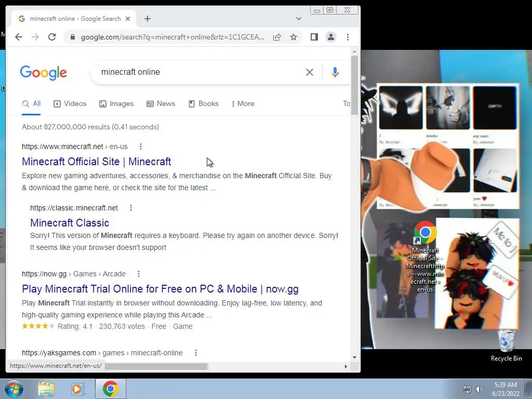
Task: Switch to the Books tab
Action: pyautogui.click(x=204, y=104)
